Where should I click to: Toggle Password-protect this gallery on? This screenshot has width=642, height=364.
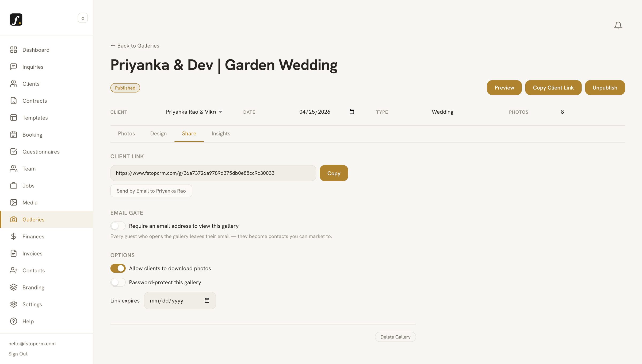pyautogui.click(x=118, y=282)
